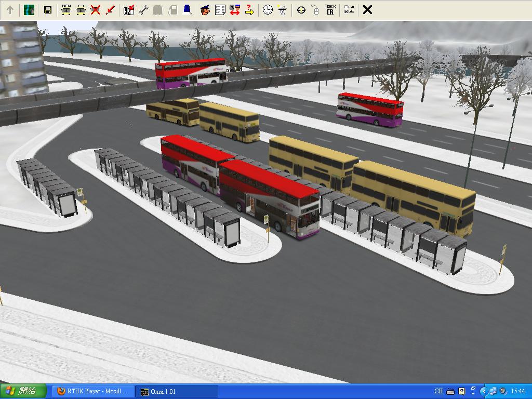532x399 pixels.
Task: Open the CH input language selector
Action: point(438,391)
